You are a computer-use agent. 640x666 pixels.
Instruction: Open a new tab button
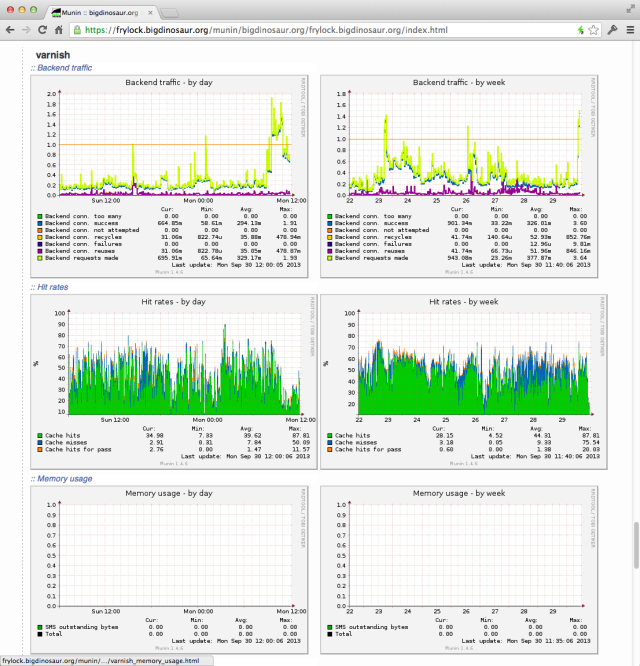(169, 13)
